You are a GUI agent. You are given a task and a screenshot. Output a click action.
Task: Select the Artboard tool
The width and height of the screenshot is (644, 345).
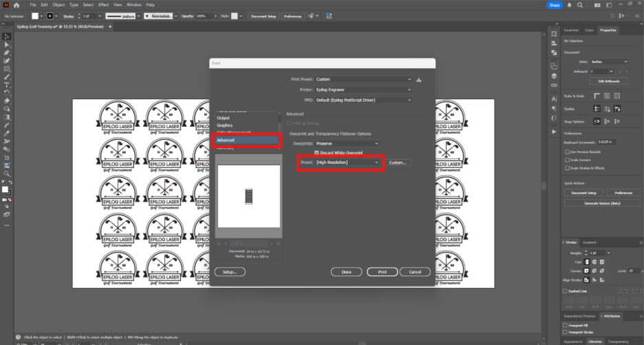click(7, 158)
